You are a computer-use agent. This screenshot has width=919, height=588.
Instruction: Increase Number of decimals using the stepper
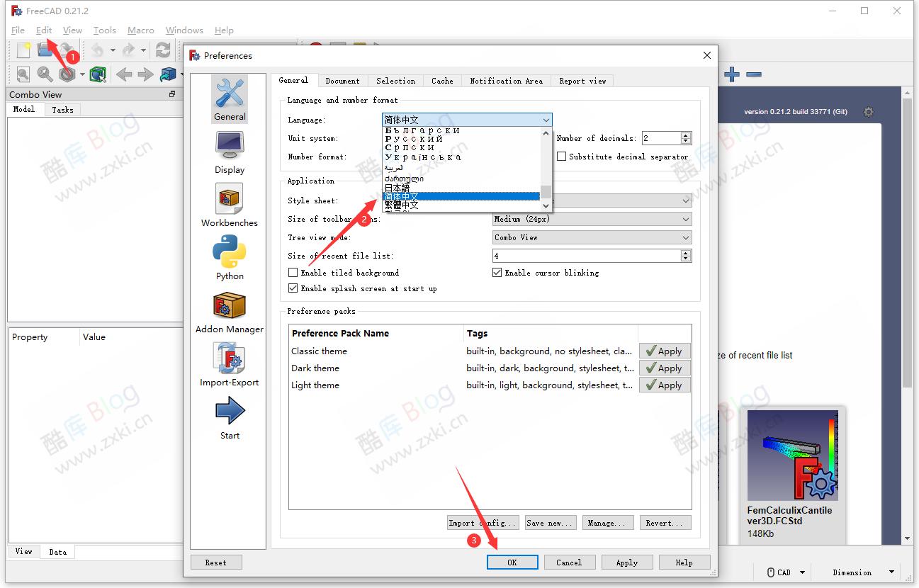(x=684, y=135)
